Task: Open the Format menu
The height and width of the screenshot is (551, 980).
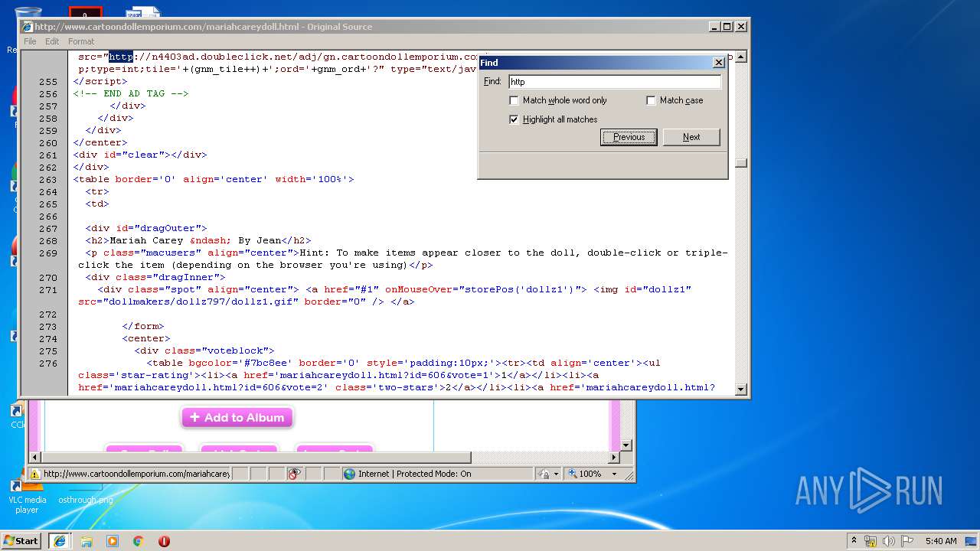Action: [x=81, y=41]
